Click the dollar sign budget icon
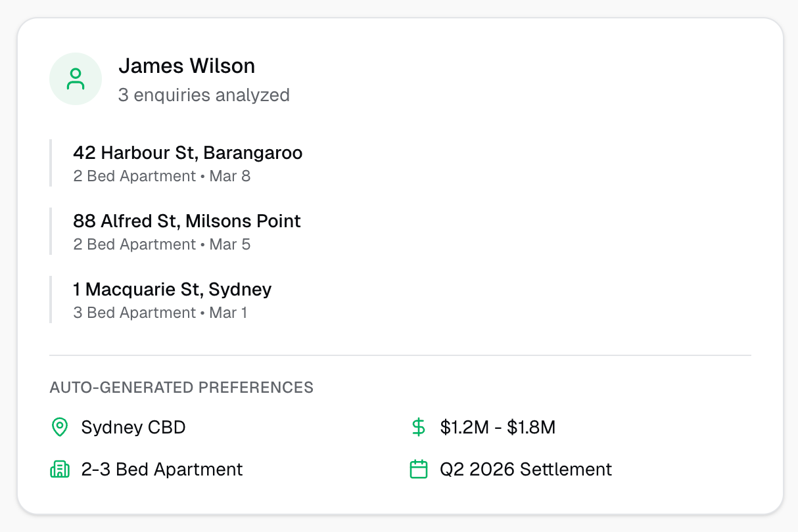Screen dimensions: 798x532 click(419, 428)
